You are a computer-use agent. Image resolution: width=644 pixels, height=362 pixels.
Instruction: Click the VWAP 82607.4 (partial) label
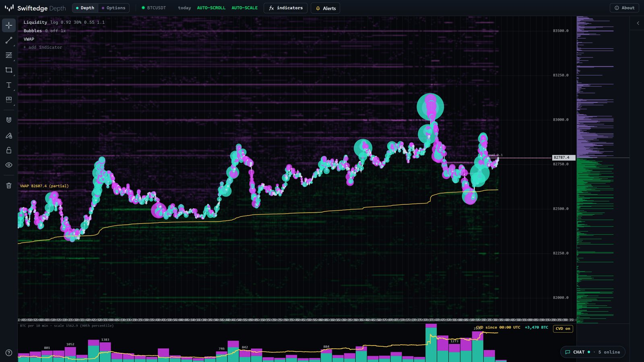click(44, 186)
